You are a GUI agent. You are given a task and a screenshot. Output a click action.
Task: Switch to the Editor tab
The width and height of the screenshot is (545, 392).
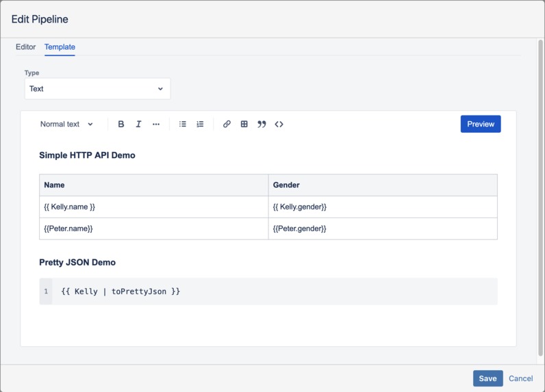click(x=26, y=47)
